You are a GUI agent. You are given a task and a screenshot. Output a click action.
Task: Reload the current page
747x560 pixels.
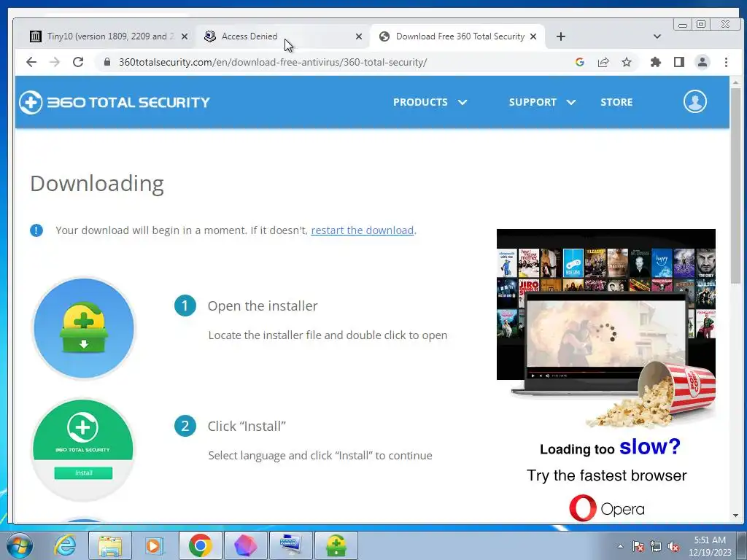coord(78,62)
